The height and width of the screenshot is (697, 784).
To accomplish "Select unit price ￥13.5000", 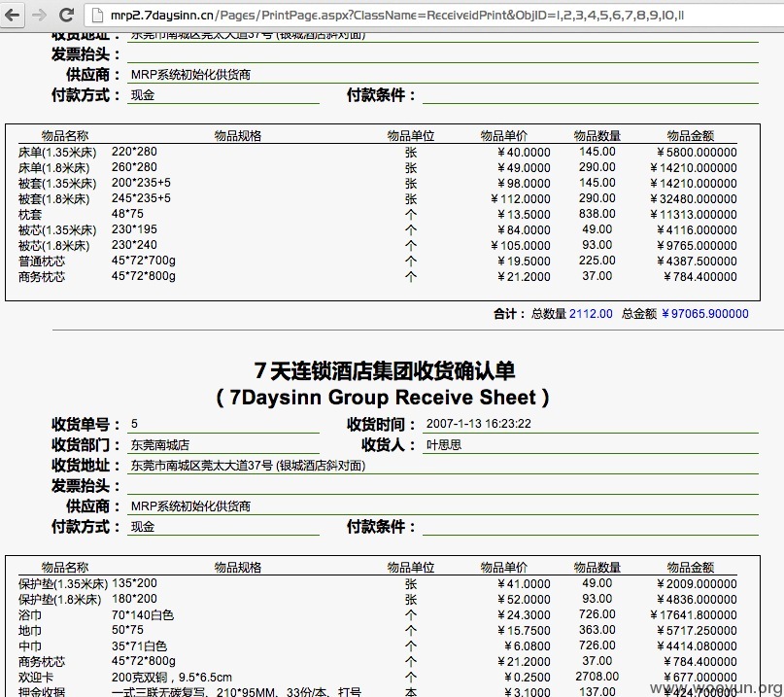I will [524, 214].
